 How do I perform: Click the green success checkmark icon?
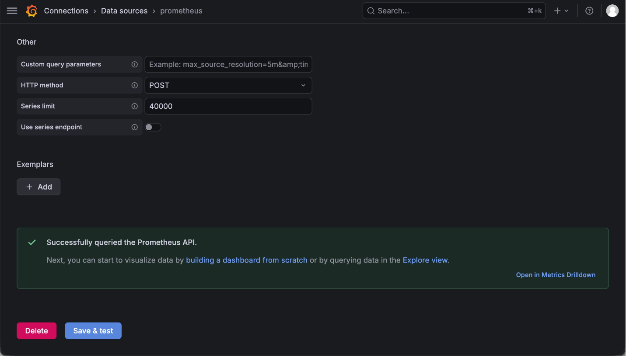pos(32,242)
